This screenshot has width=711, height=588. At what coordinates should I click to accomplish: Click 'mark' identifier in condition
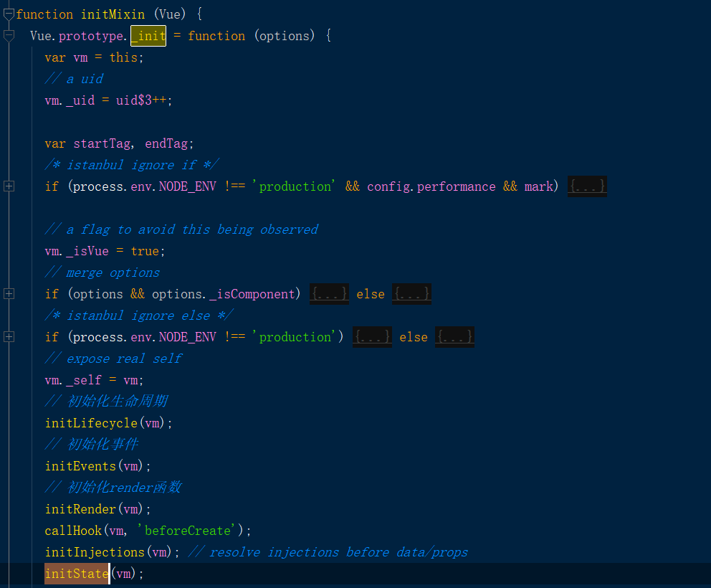click(539, 186)
